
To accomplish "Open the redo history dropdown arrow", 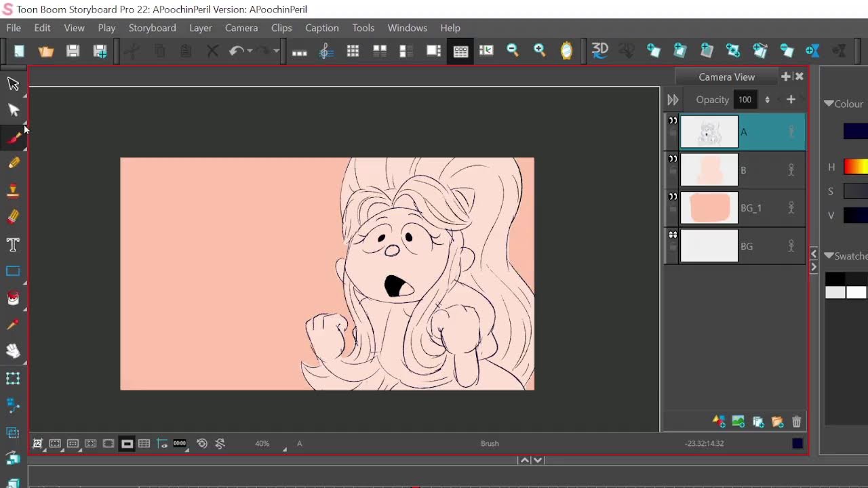I will point(276,51).
